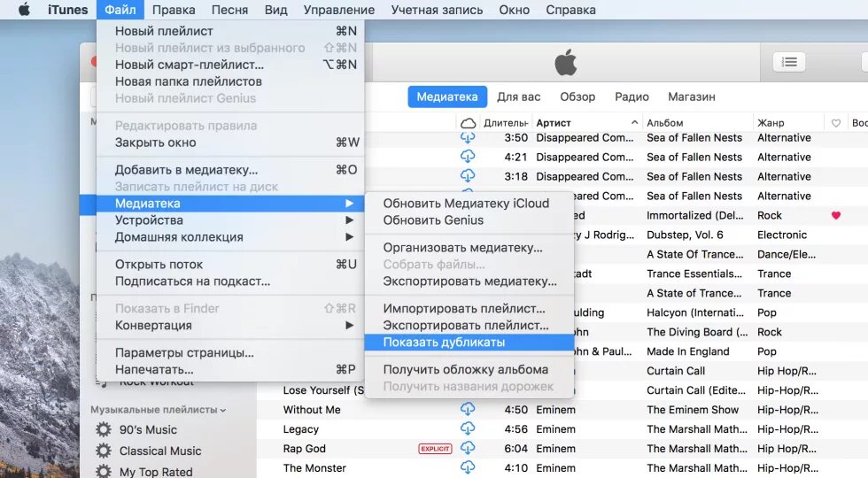Select Импортировать плейлист… in submenu
This screenshot has height=478, width=868.
click(x=469, y=308)
